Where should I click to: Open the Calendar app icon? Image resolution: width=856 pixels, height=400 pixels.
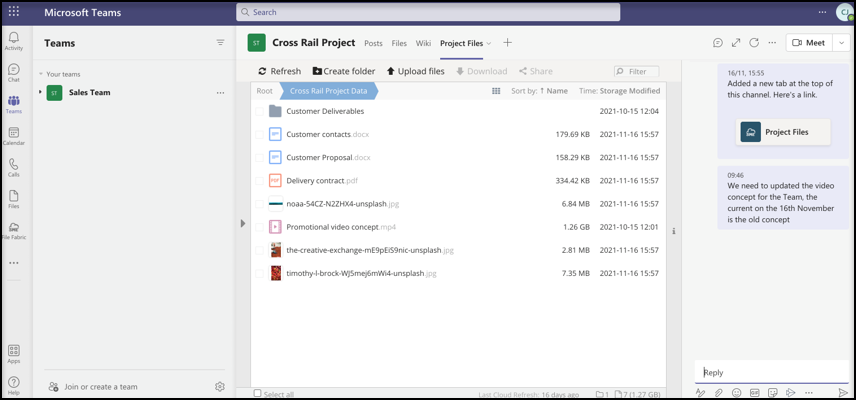coord(13,136)
